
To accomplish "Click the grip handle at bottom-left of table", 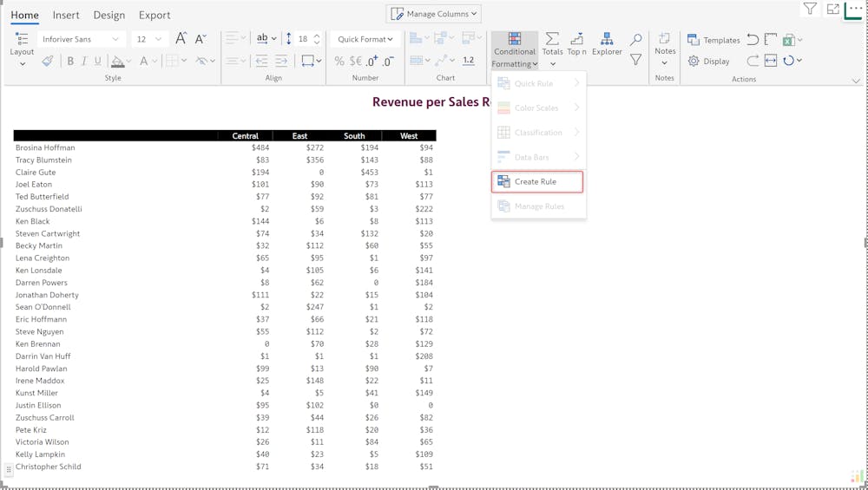I will 9,469.
